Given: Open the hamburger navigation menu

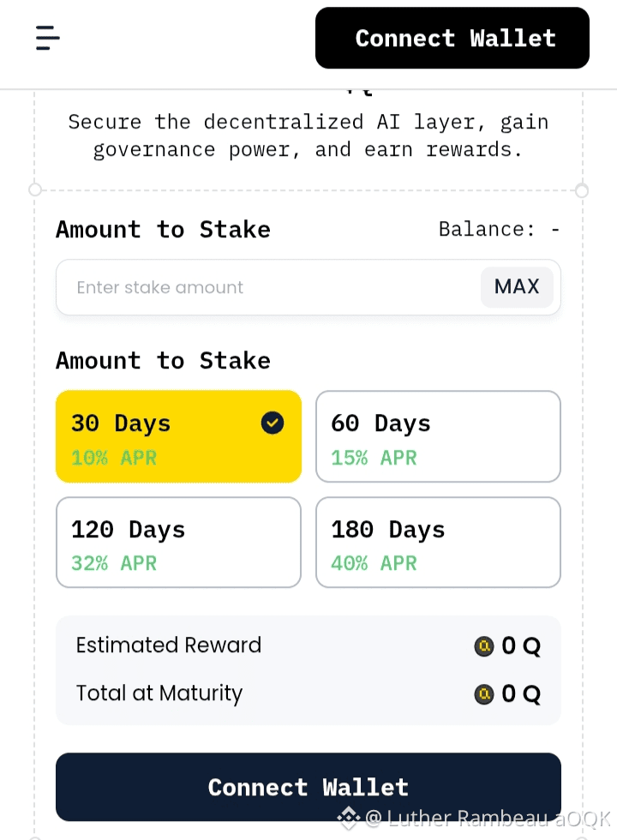Looking at the screenshot, I should coord(48,38).
